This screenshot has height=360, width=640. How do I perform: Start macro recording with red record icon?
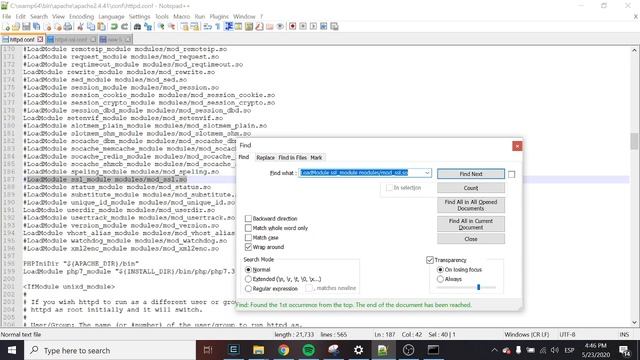[292, 27]
